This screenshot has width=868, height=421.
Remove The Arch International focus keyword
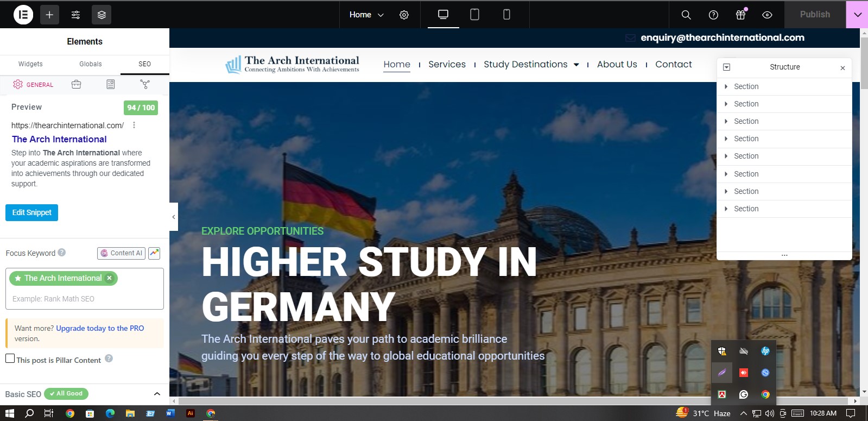(109, 278)
